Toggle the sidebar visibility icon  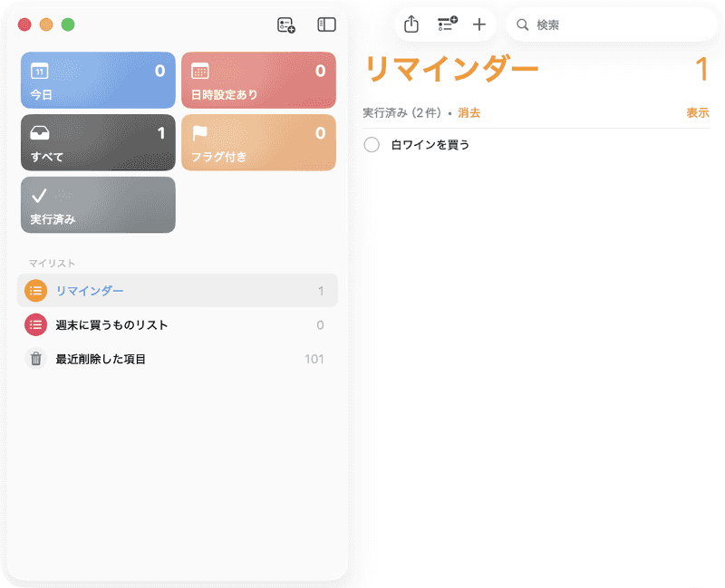[324, 24]
